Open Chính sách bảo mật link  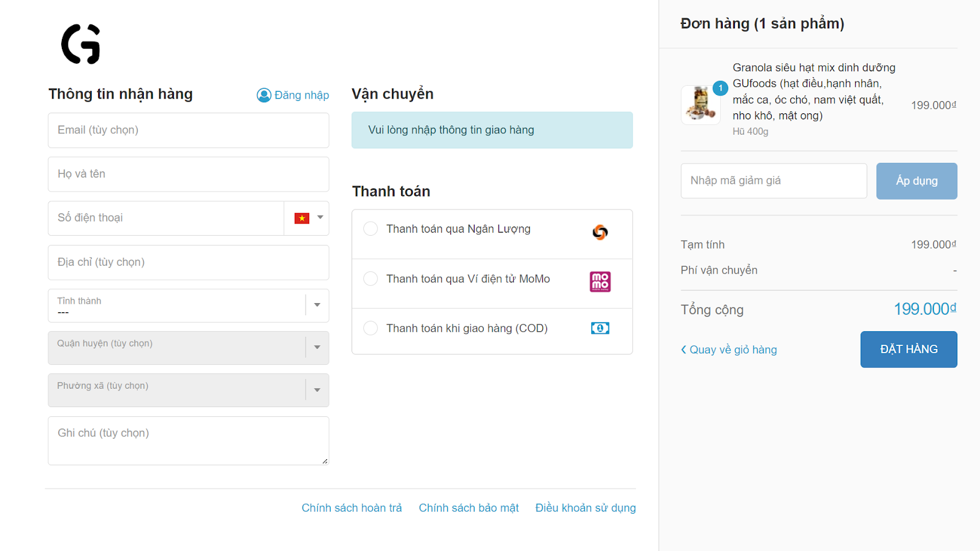(x=469, y=508)
